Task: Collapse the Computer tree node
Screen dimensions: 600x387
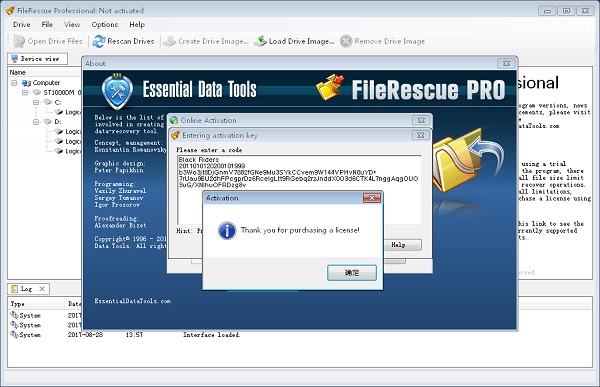Action: [x=14, y=83]
